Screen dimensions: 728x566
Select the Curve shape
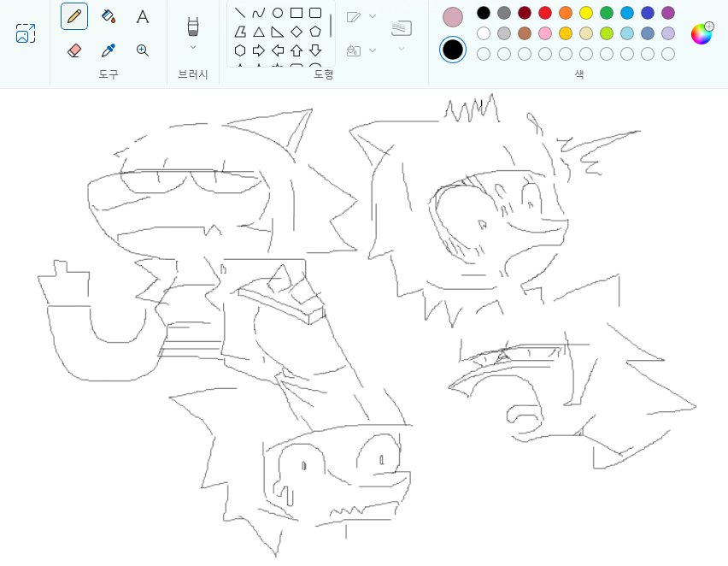click(x=259, y=13)
